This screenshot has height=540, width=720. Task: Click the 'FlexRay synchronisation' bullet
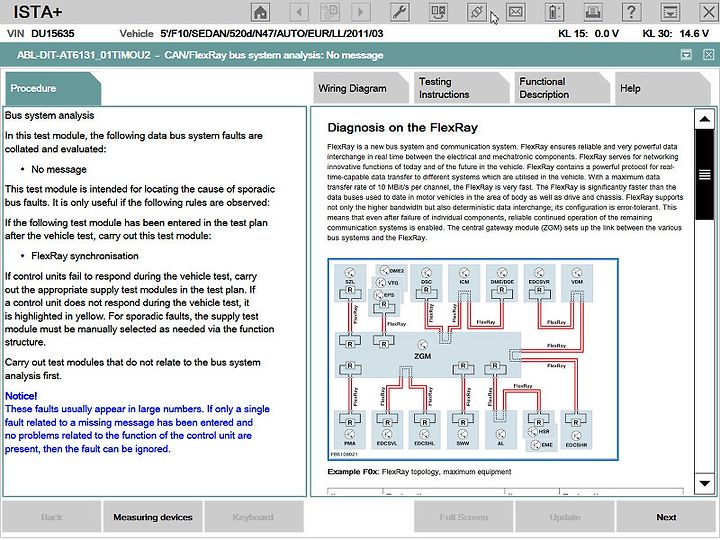tap(84, 256)
